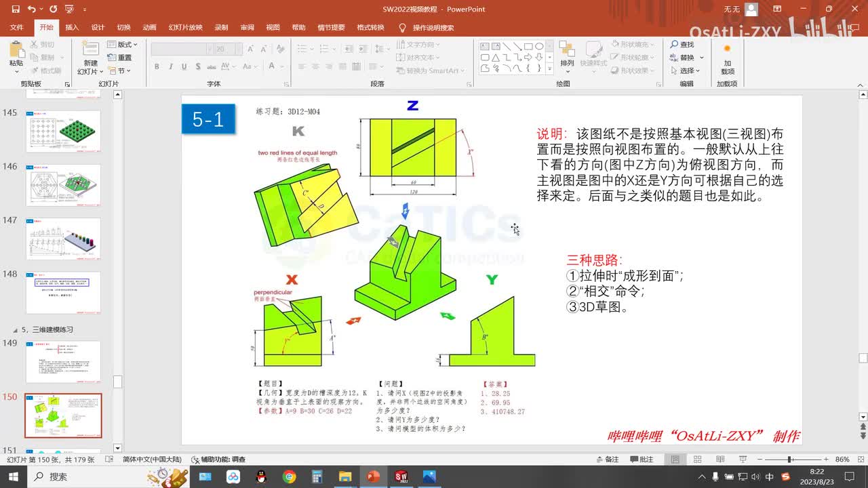Click the clock showing 8:22 in the system tray
868x488 pixels.
[816, 472]
